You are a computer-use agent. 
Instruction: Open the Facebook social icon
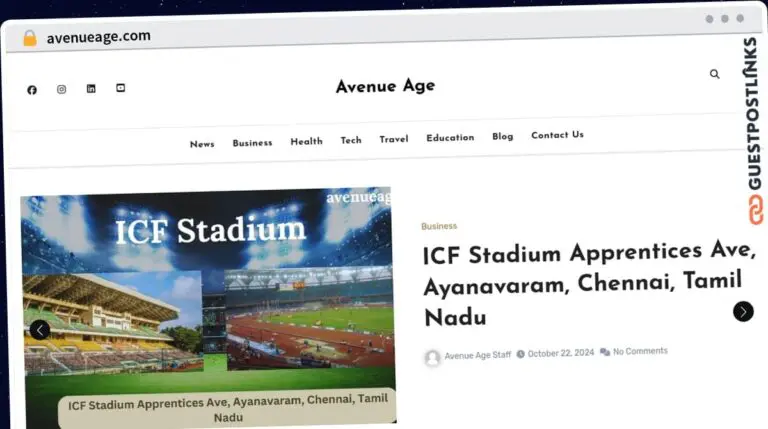click(x=32, y=90)
